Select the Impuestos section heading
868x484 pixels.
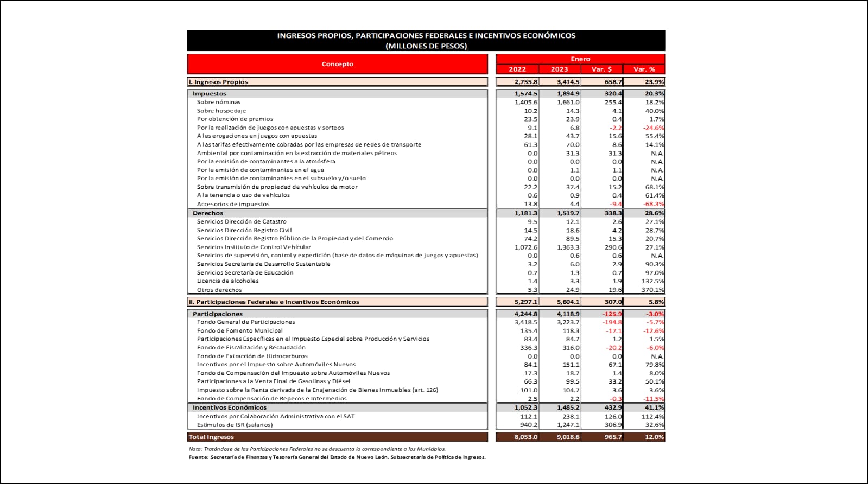point(210,93)
